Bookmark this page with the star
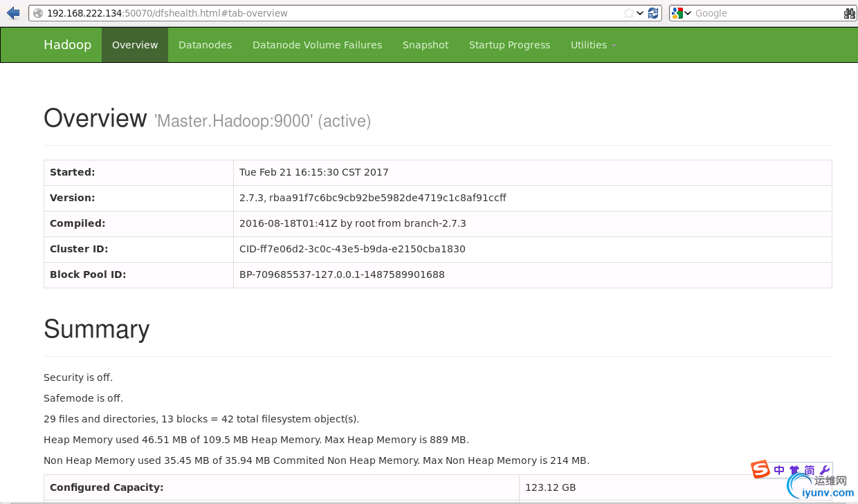Image resolution: width=858 pixels, height=504 pixels. tap(628, 13)
